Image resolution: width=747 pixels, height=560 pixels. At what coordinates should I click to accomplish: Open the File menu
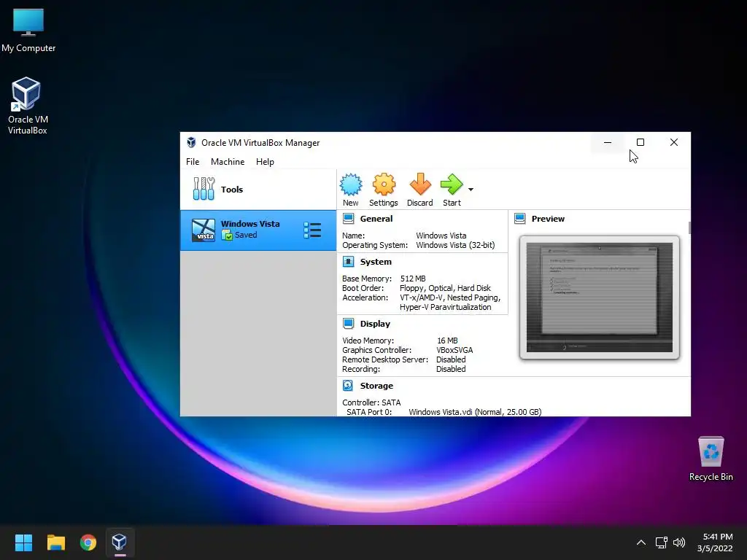click(x=193, y=162)
